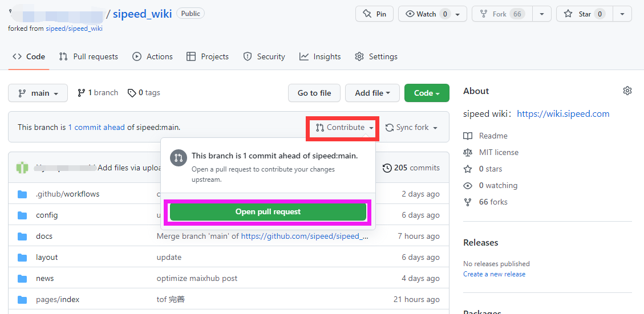Open the Star lists dropdown caret
Image resolution: width=644 pixels, height=314 pixels.
pyautogui.click(x=623, y=14)
